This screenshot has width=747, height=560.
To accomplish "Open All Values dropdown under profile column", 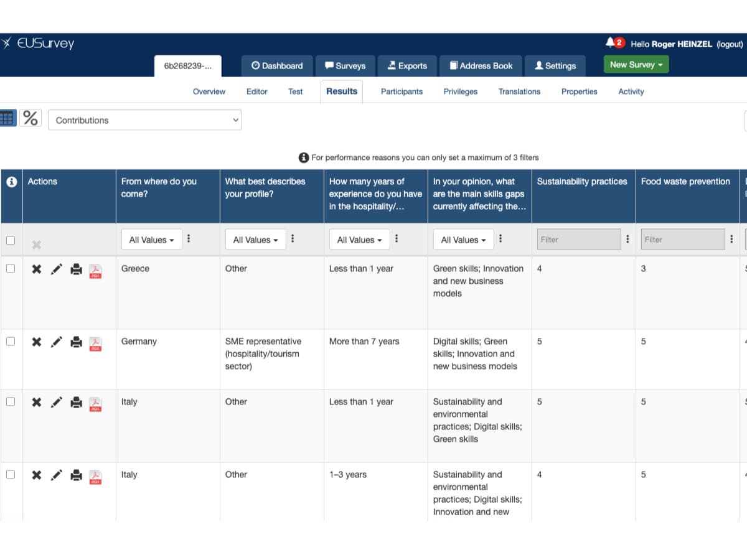I will coord(256,240).
